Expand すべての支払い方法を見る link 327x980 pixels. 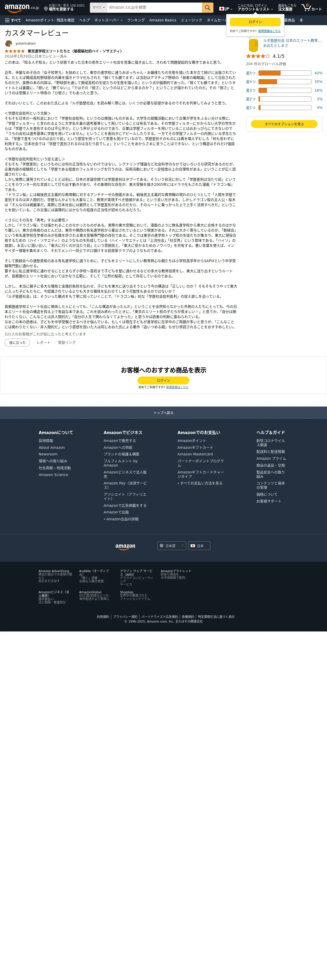[200, 484]
